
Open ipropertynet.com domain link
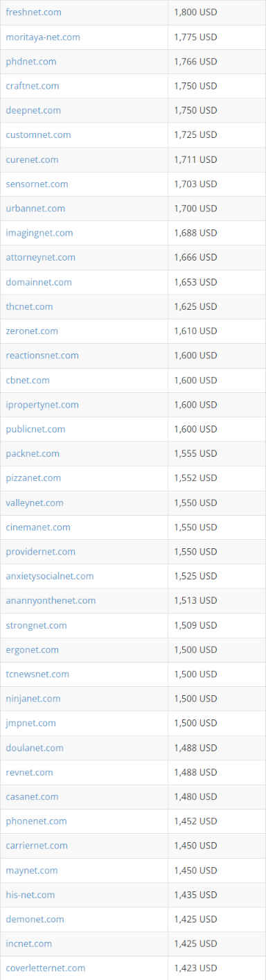tap(42, 404)
